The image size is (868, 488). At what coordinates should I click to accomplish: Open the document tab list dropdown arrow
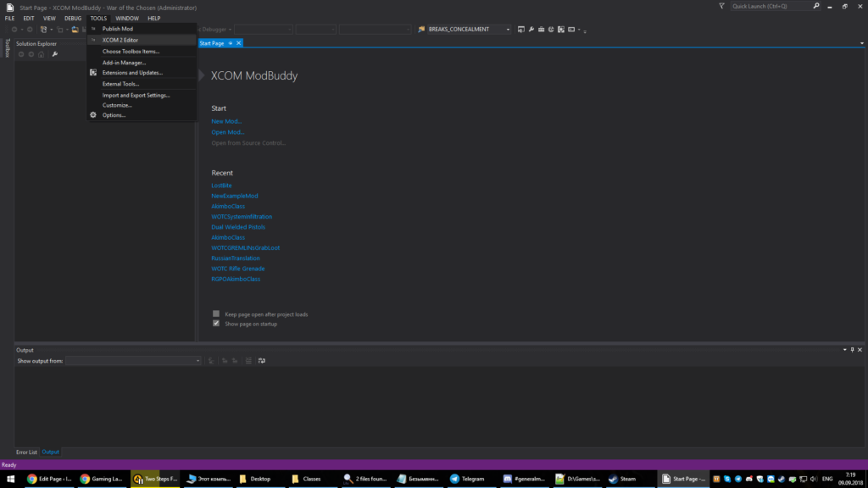click(x=862, y=43)
